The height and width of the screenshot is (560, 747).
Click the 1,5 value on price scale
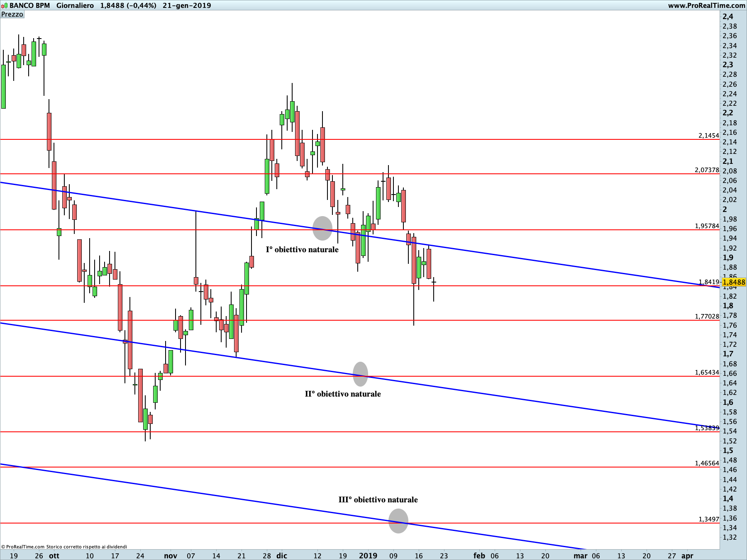pos(728,450)
